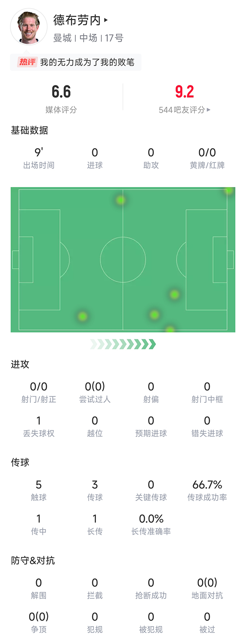This screenshot has width=246, height=644.
Task: Select the 进攻 section header
Action: [x=20, y=364]
